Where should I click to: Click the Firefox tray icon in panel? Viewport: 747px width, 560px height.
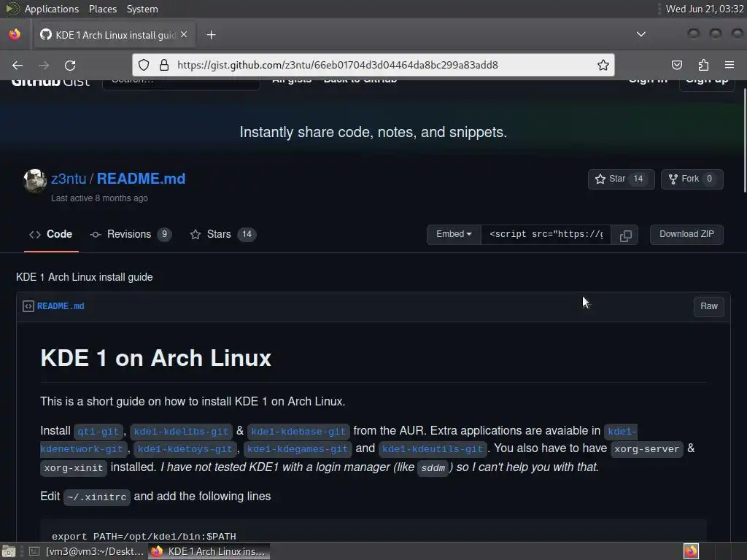coord(691,551)
